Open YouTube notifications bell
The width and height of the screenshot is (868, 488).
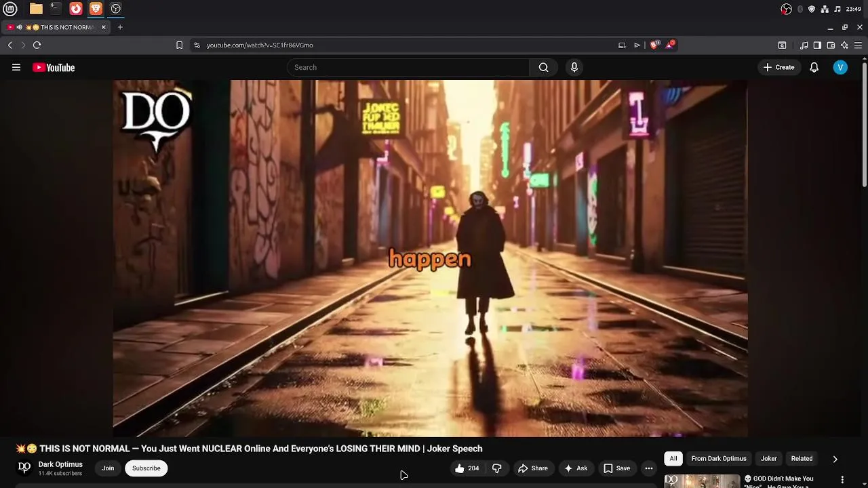[x=814, y=67]
